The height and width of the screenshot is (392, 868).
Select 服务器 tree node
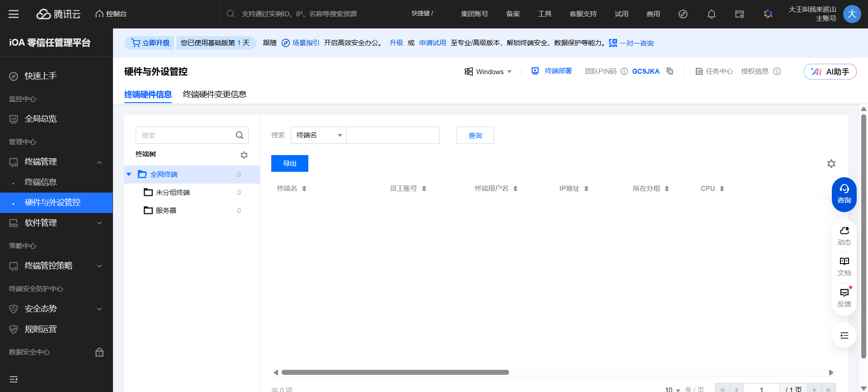pos(192,211)
